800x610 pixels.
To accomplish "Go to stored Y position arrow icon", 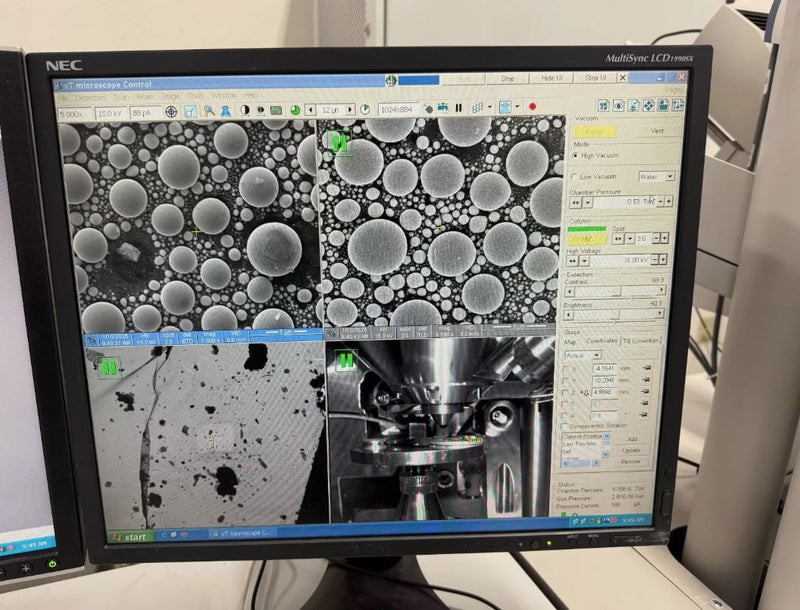I will 647,379.
